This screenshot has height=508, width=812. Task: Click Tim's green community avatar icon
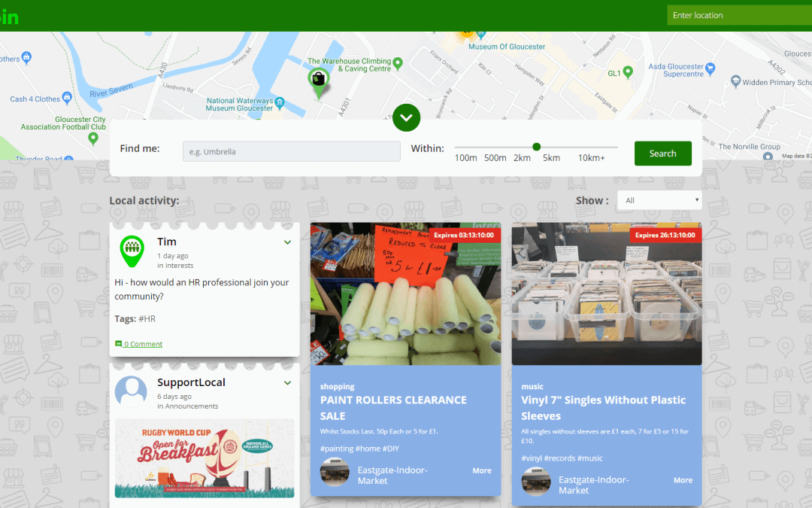pyautogui.click(x=132, y=251)
